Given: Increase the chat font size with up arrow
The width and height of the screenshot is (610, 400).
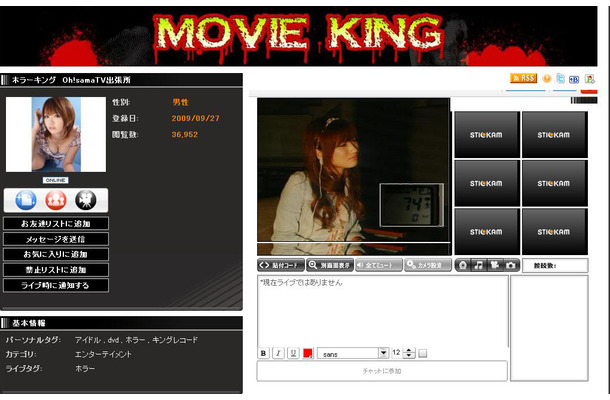Looking at the screenshot, I should 409,351.
